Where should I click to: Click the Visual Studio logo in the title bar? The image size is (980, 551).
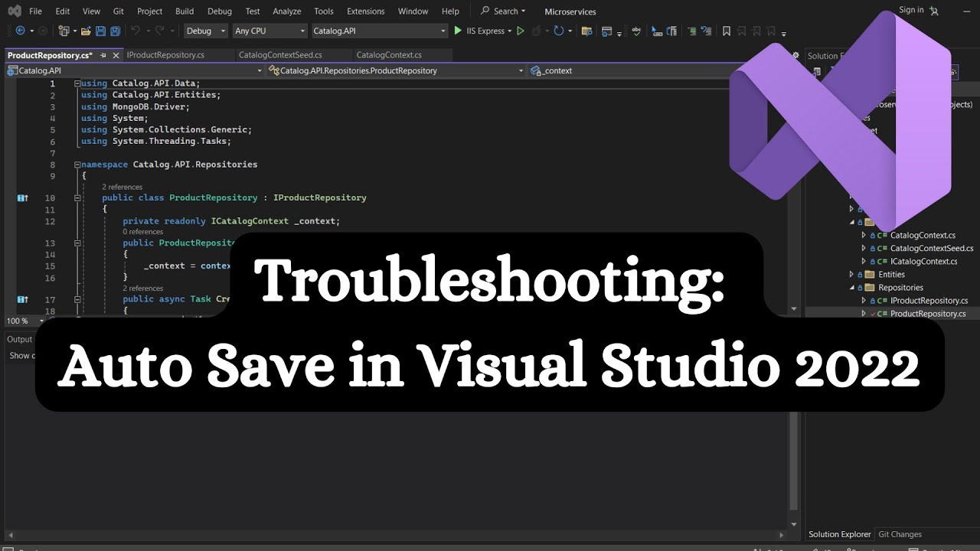[14, 11]
